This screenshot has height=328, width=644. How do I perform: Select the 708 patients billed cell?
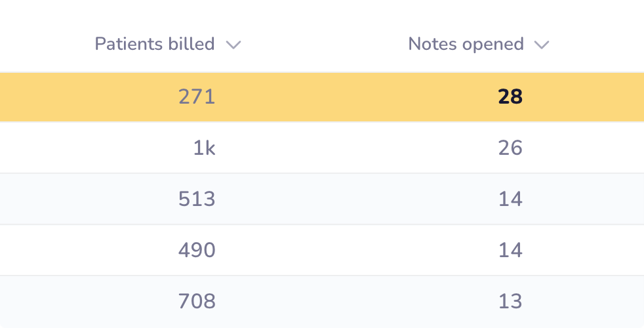pos(197,302)
